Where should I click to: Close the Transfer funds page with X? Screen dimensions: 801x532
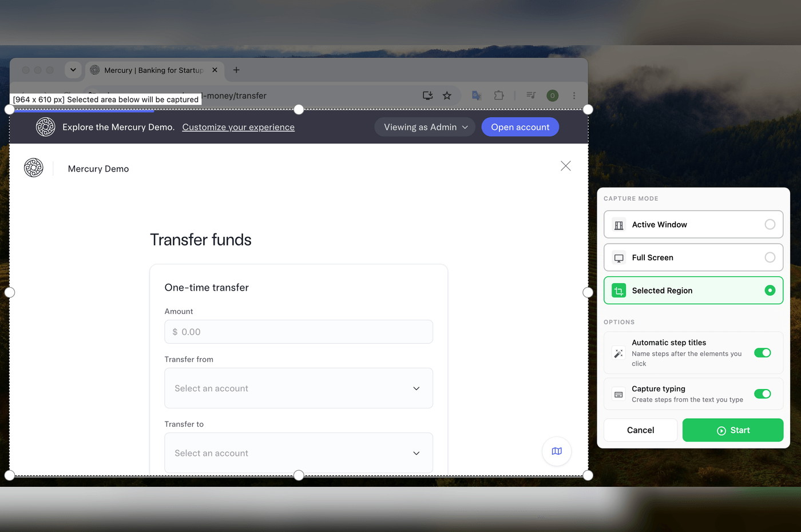(566, 166)
